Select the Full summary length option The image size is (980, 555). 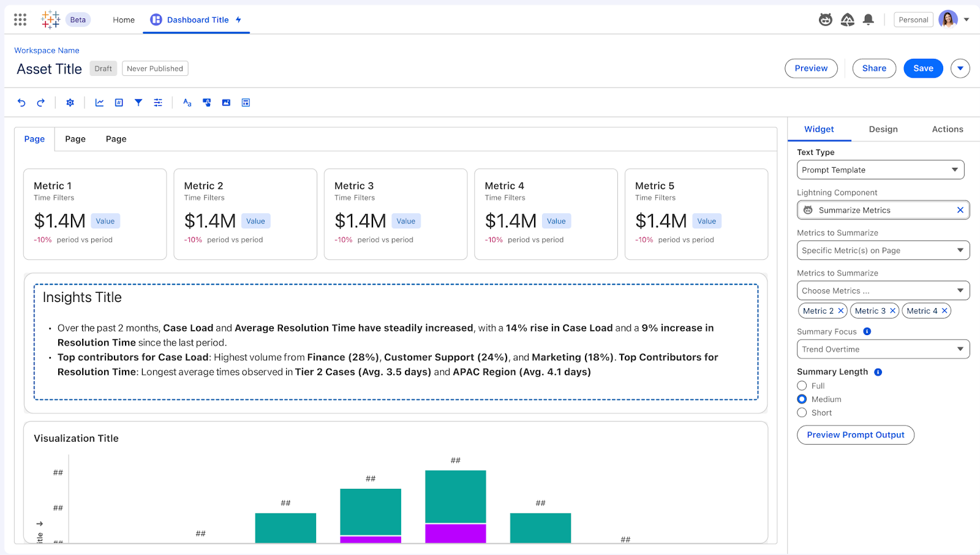(x=802, y=385)
